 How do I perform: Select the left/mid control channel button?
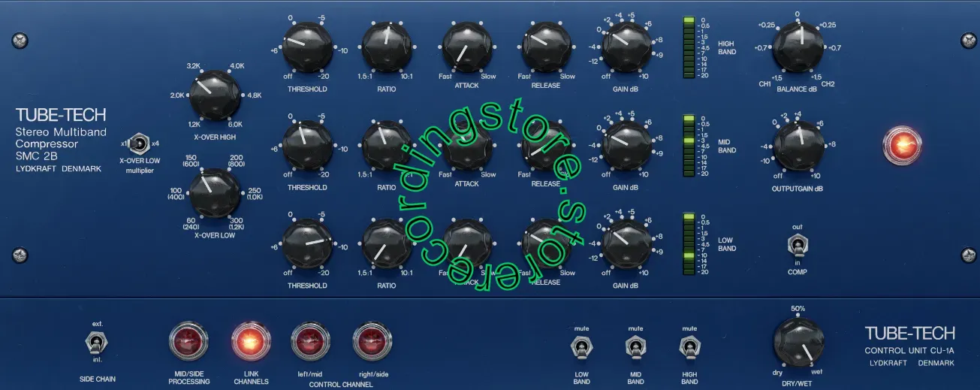[311, 342]
